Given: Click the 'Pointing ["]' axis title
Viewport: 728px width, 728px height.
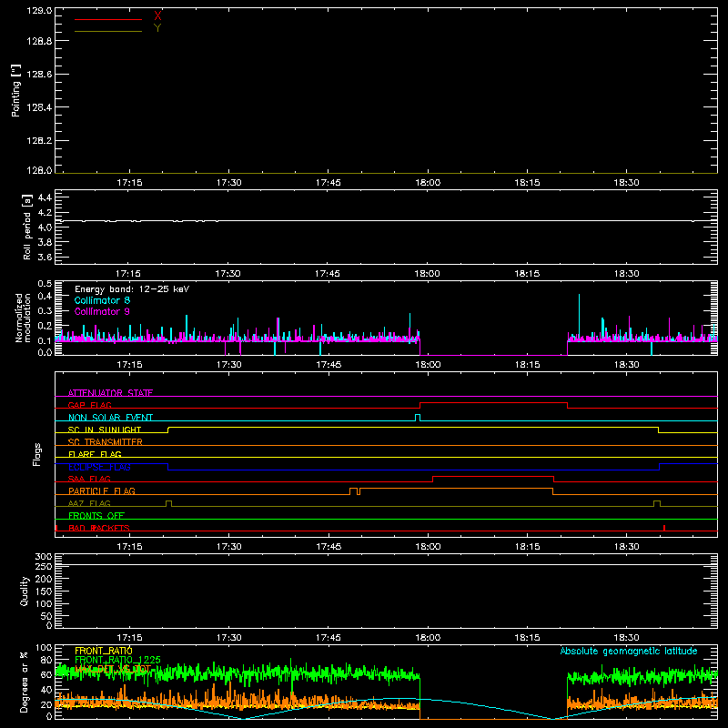Looking at the screenshot, I should 15,90.
